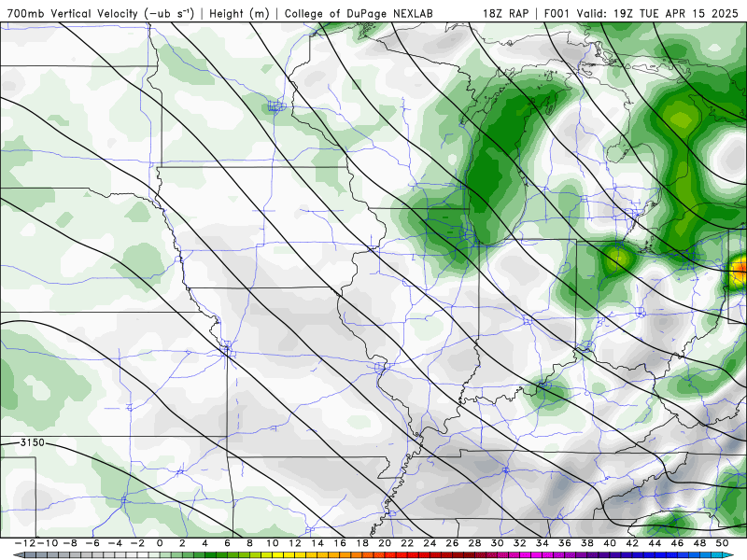Click the "8" color bar value

pyautogui.click(x=249, y=543)
